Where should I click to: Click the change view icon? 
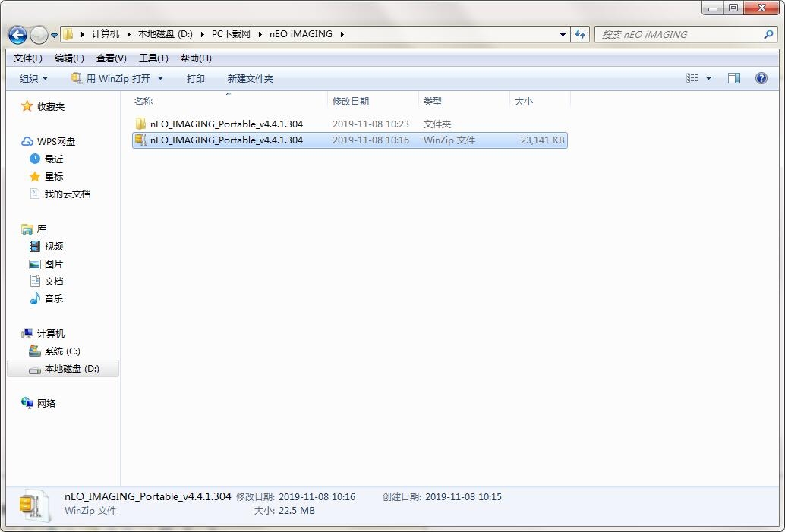692,78
